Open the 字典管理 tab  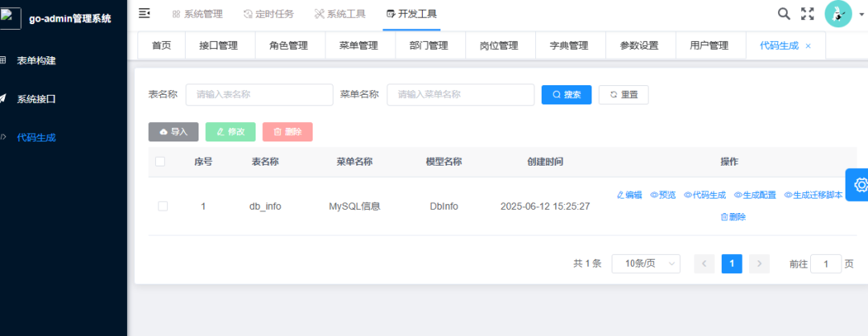coord(569,46)
